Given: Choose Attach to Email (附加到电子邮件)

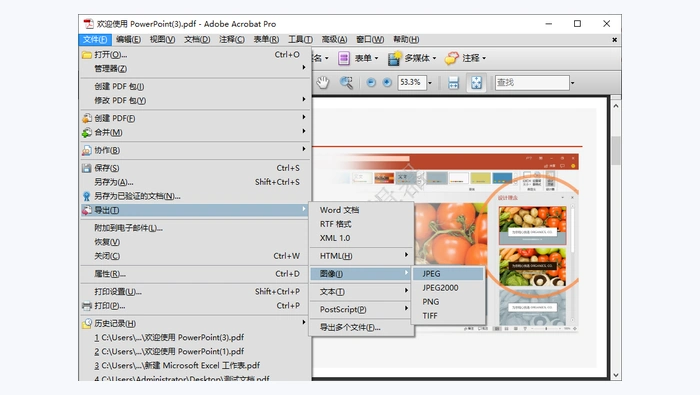Looking at the screenshot, I should [x=195, y=228].
